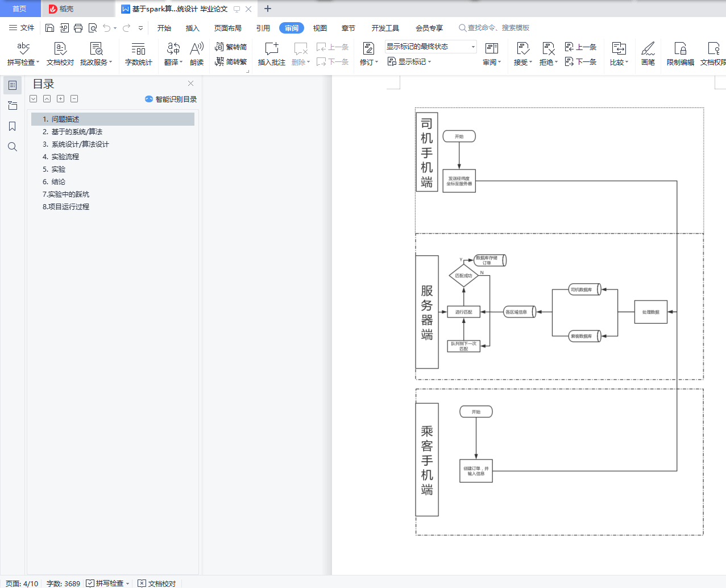
Task: Jump to outline item 2. 基于的系统/算法
Action: coord(113,132)
